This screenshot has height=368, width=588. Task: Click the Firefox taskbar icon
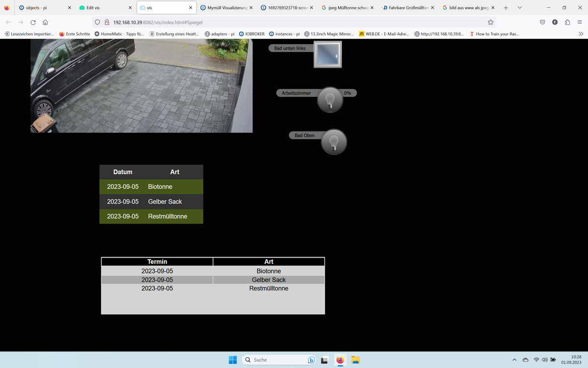coord(340,360)
